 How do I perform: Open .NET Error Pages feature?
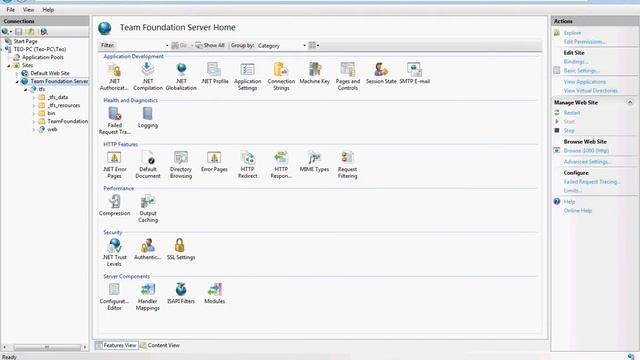114,164
